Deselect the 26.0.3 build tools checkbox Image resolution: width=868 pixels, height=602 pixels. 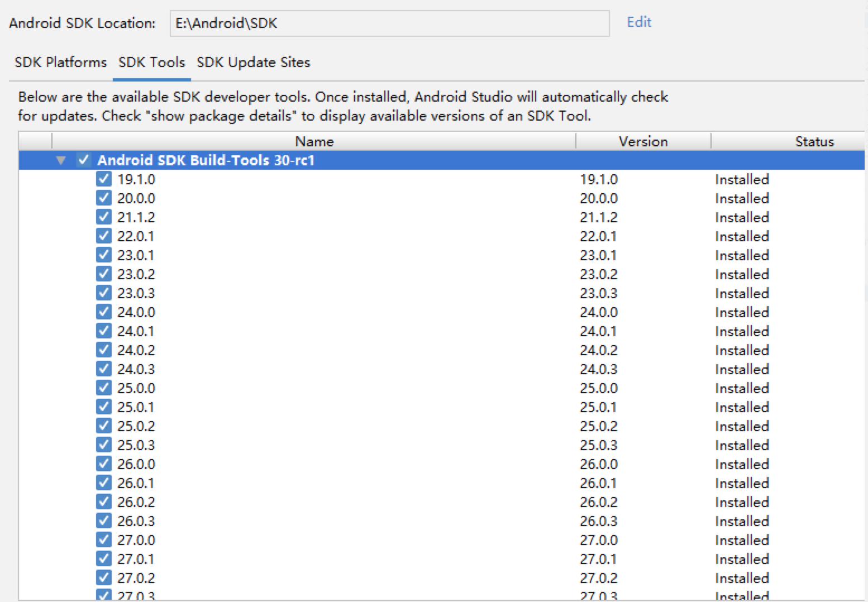103,521
